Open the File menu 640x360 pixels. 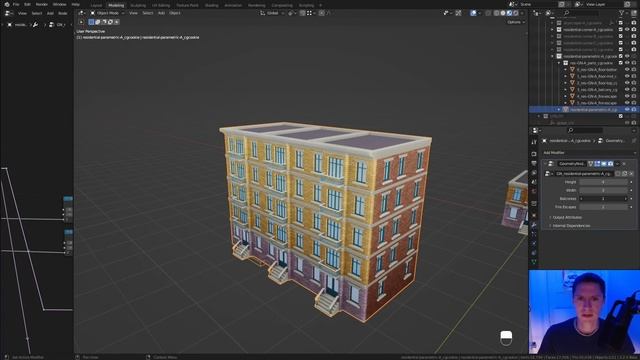(x=16, y=4)
